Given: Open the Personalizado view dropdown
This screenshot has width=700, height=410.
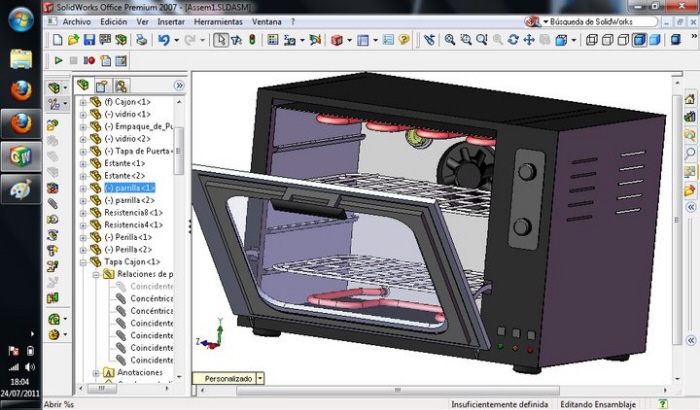Looking at the screenshot, I should (260, 378).
